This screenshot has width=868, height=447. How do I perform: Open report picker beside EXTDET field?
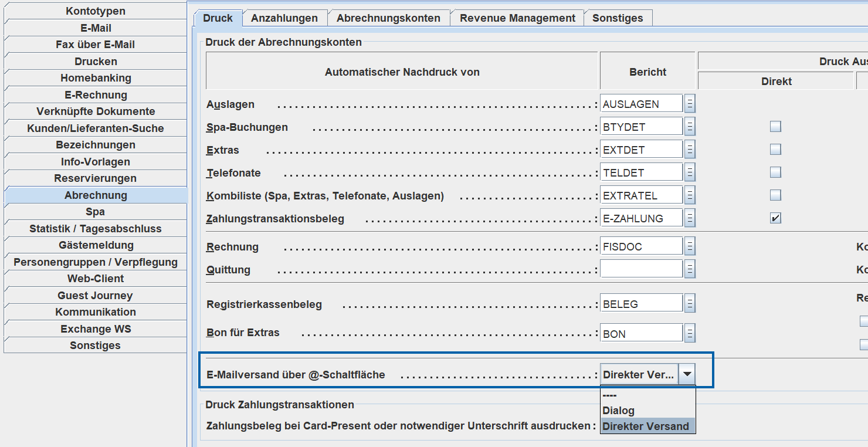coord(690,150)
